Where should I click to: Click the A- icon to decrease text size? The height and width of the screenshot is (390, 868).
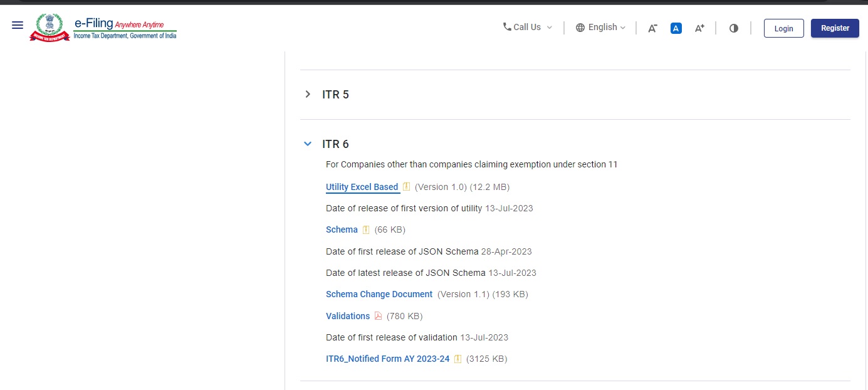click(652, 27)
